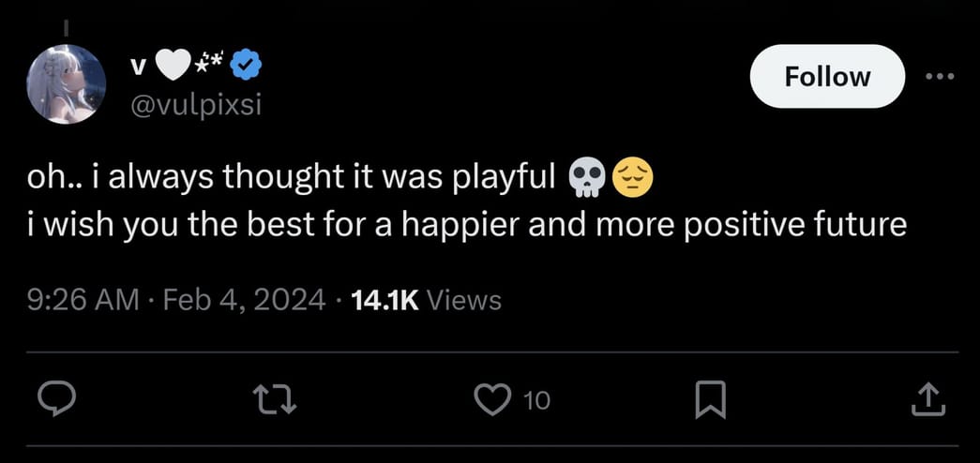980x463 pixels.
Task: Click the reply speech bubble icon
Action: tap(62, 400)
